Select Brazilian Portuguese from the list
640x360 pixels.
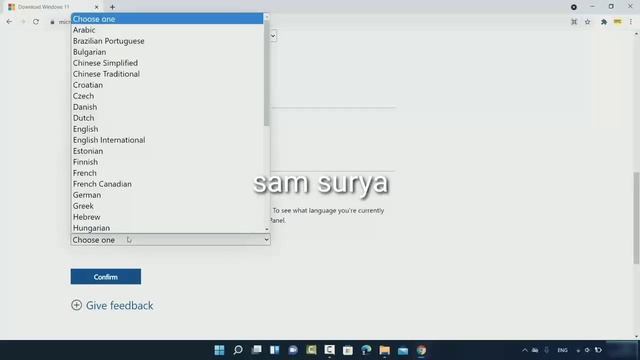[x=167, y=41]
